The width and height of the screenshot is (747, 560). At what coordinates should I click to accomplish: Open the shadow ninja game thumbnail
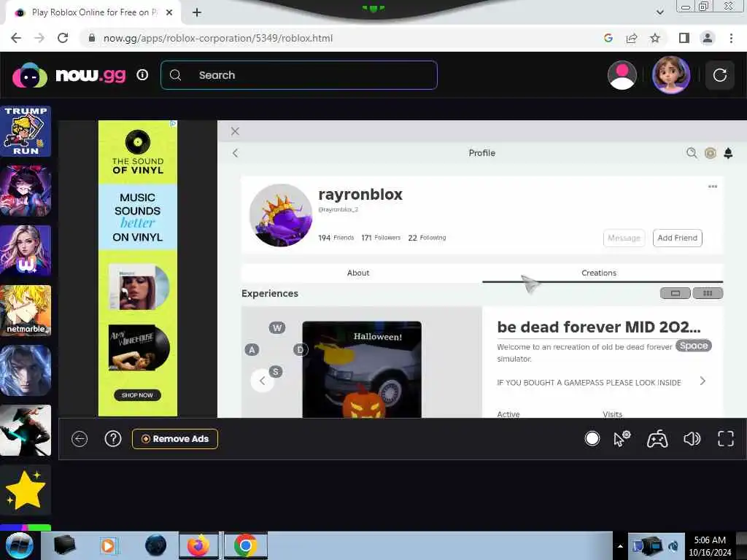click(26, 430)
